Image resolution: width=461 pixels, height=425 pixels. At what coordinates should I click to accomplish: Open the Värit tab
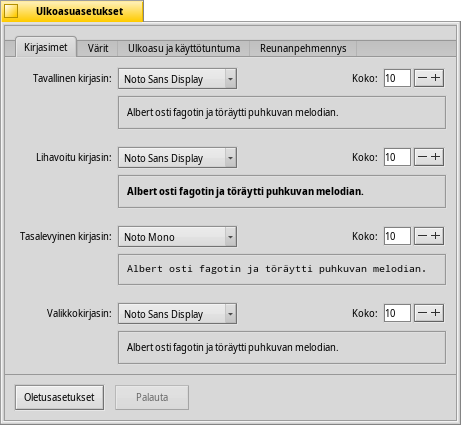pos(98,48)
